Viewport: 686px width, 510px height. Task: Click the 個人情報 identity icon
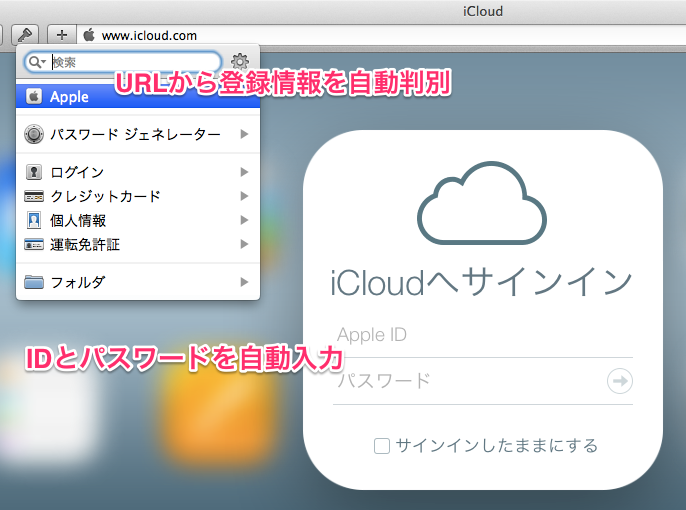(x=34, y=220)
